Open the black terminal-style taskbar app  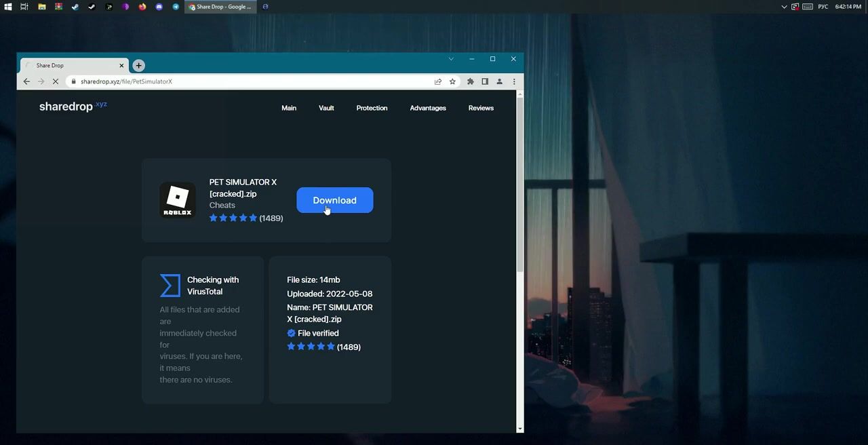pos(108,7)
